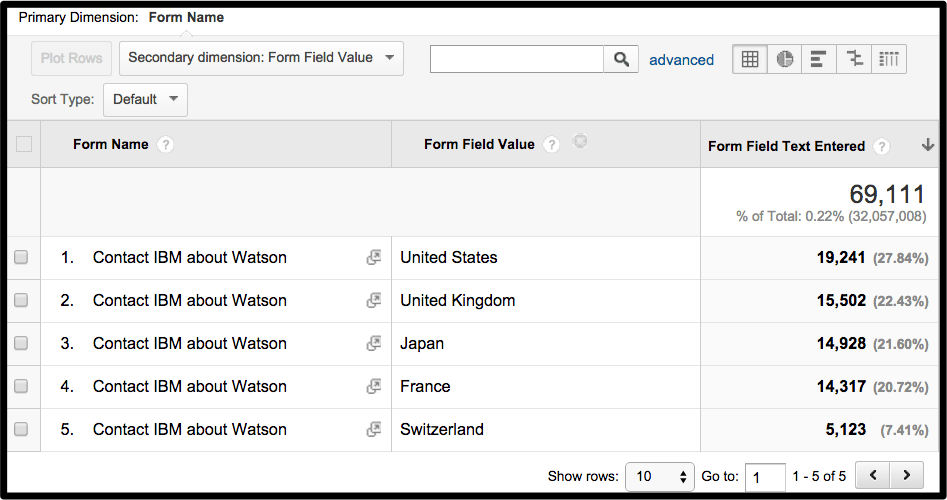This screenshot has width=947, height=500.
Task: Select the Switzerland cell
Action: click(x=442, y=429)
